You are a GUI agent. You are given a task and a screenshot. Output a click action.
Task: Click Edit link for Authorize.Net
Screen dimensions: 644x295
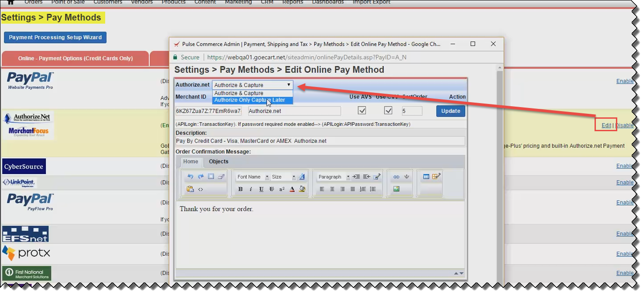[x=606, y=125]
